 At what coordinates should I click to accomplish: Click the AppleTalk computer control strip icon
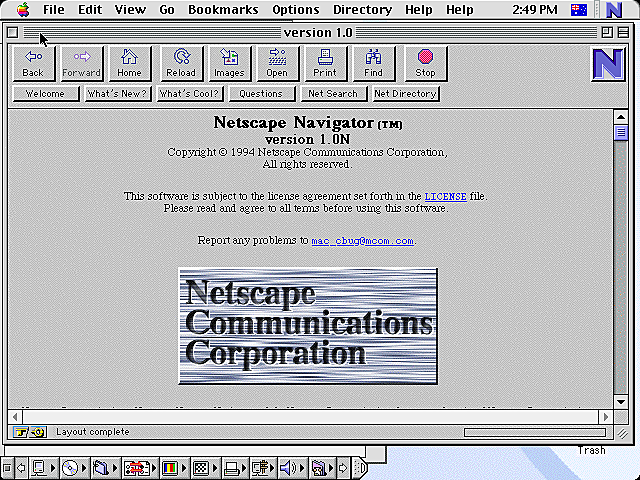(x=39, y=468)
